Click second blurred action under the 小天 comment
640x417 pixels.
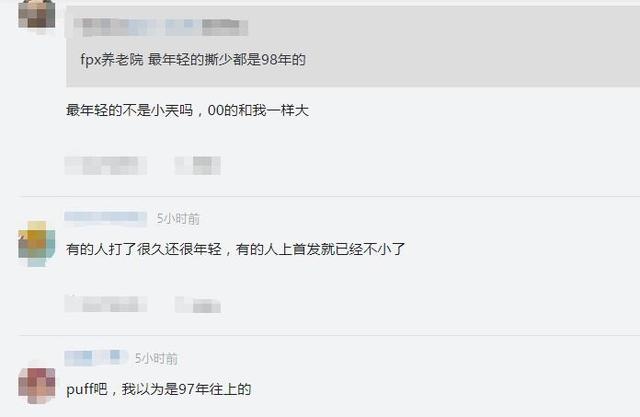pos(198,165)
